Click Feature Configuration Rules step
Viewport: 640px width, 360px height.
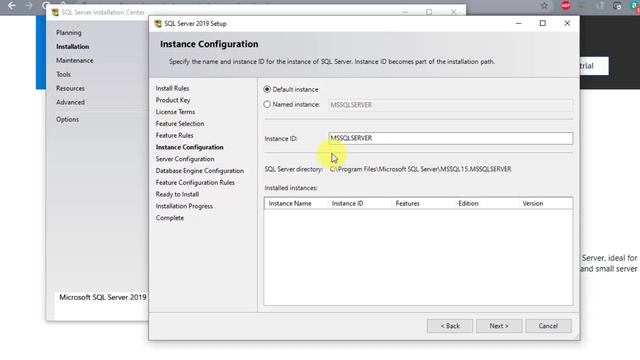pos(195,182)
